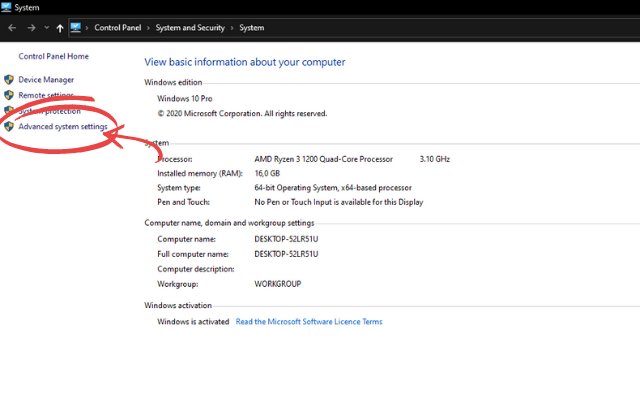The width and height of the screenshot is (640, 420).
Task: Click 'Windows activation' section header
Action: [x=178, y=305]
